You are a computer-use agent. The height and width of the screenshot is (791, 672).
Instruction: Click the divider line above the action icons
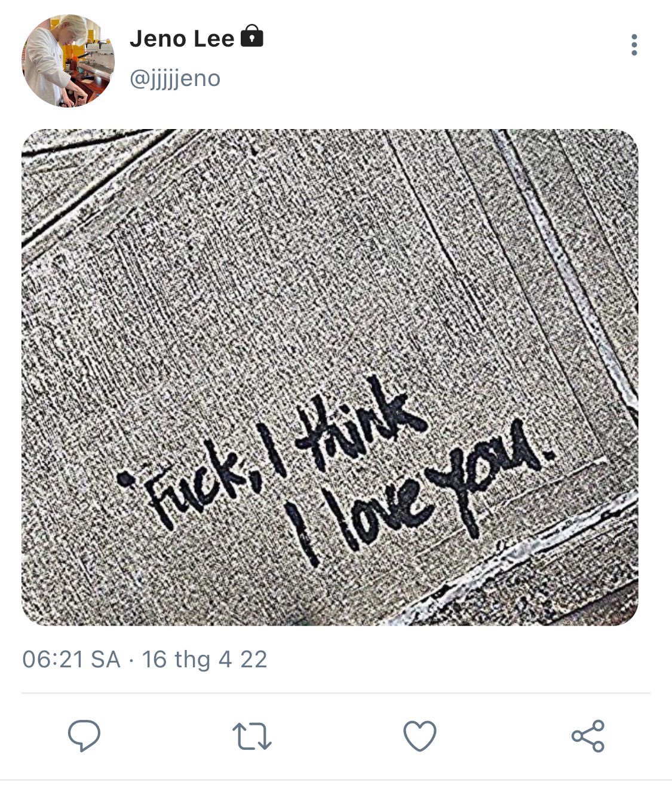(336, 694)
